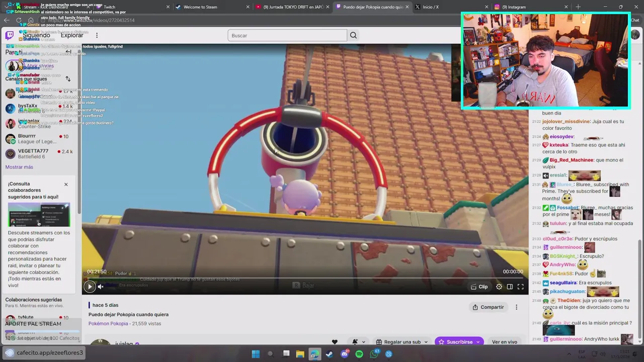Open the three-dot menu beside Explorar
Screen dimensions: 644x362
(x=97, y=35)
